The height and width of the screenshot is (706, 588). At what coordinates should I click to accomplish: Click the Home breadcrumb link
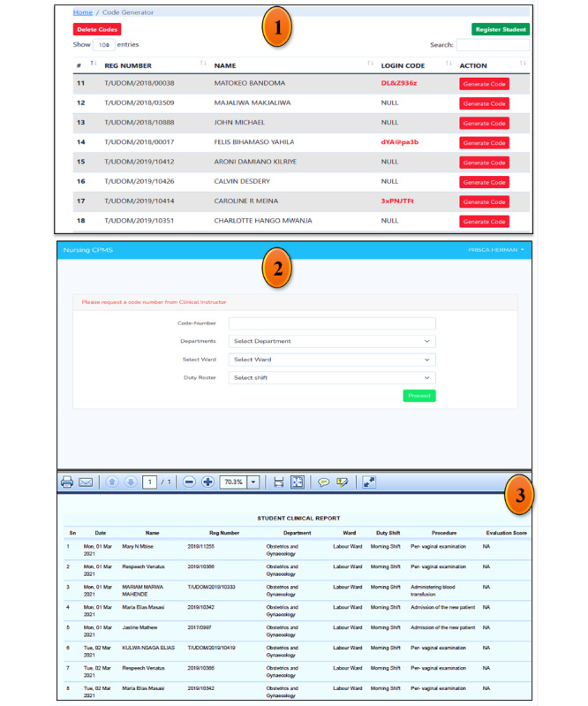(83, 12)
